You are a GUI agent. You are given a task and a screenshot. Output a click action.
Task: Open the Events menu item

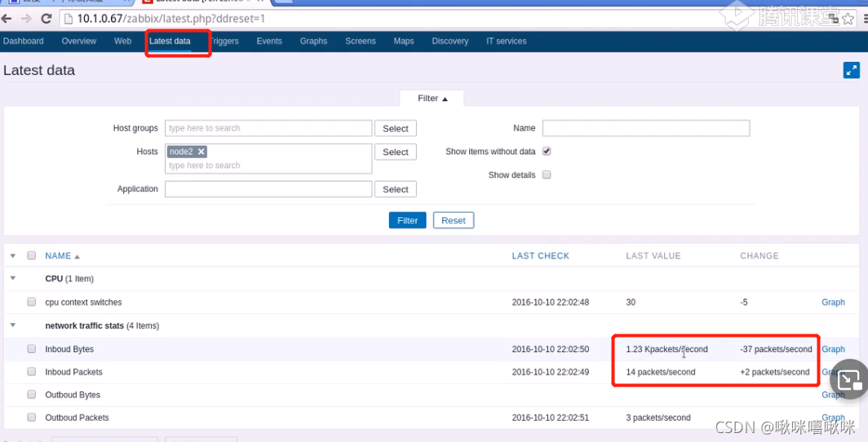click(x=269, y=41)
